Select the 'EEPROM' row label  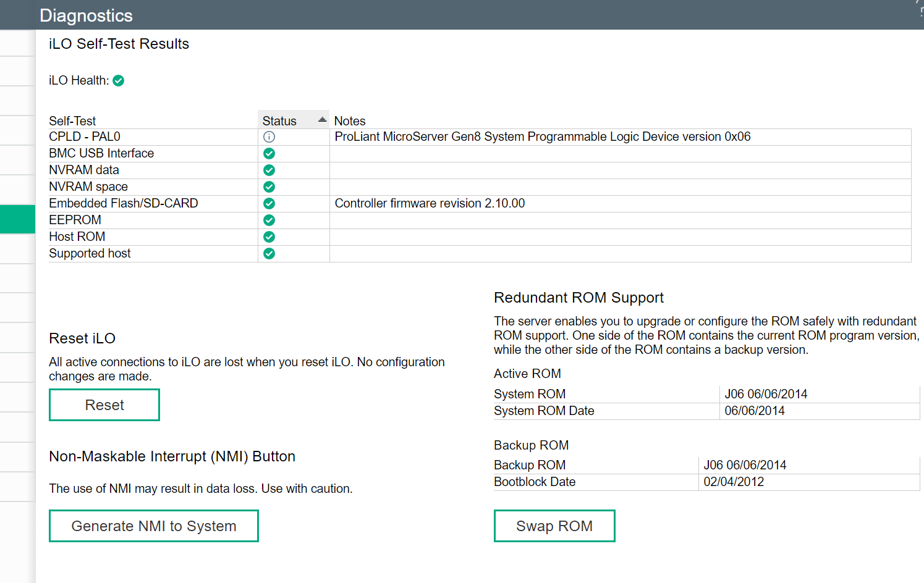point(75,220)
